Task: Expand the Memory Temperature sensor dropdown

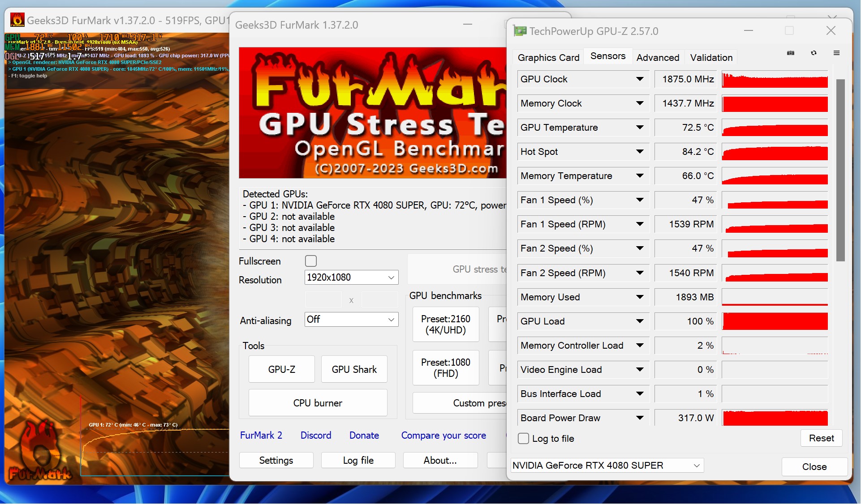Action: [x=640, y=176]
